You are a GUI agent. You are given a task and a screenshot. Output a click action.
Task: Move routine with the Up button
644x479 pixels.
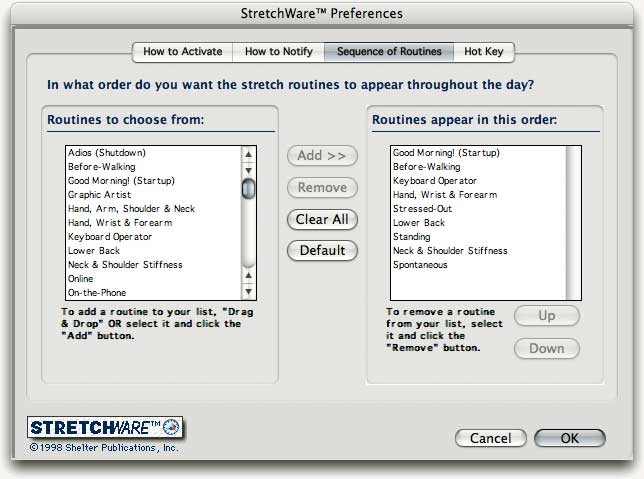pyautogui.click(x=547, y=315)
